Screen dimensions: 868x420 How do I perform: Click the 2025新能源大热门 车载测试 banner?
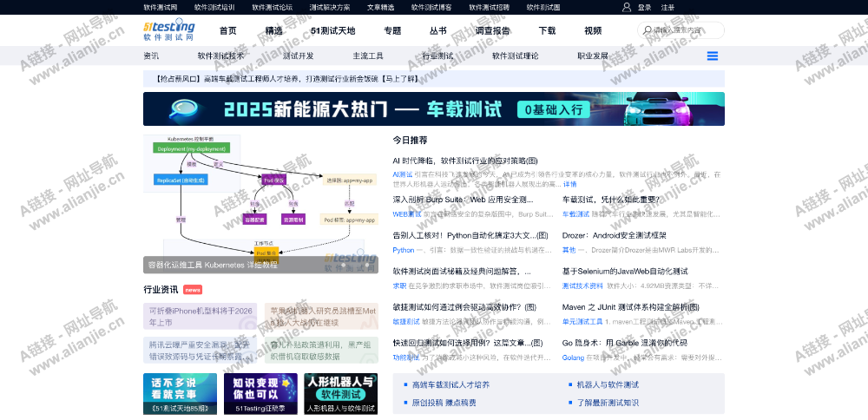433,109
